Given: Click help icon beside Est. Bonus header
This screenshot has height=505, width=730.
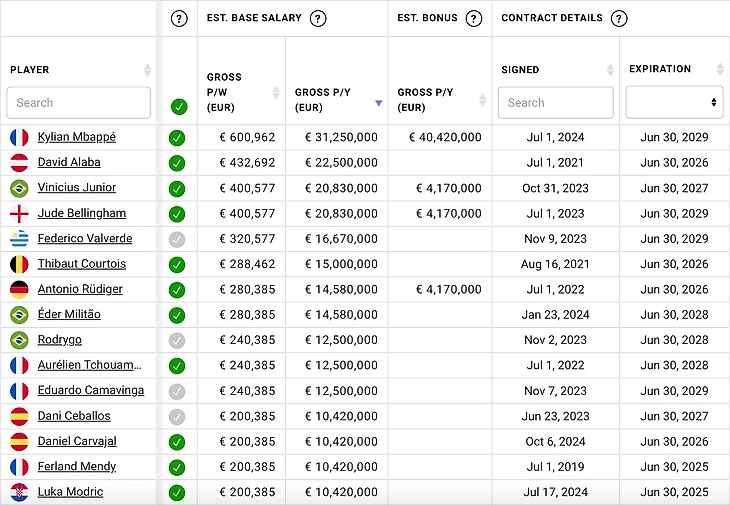Looking at the screenshot, I should pos(474,18).
